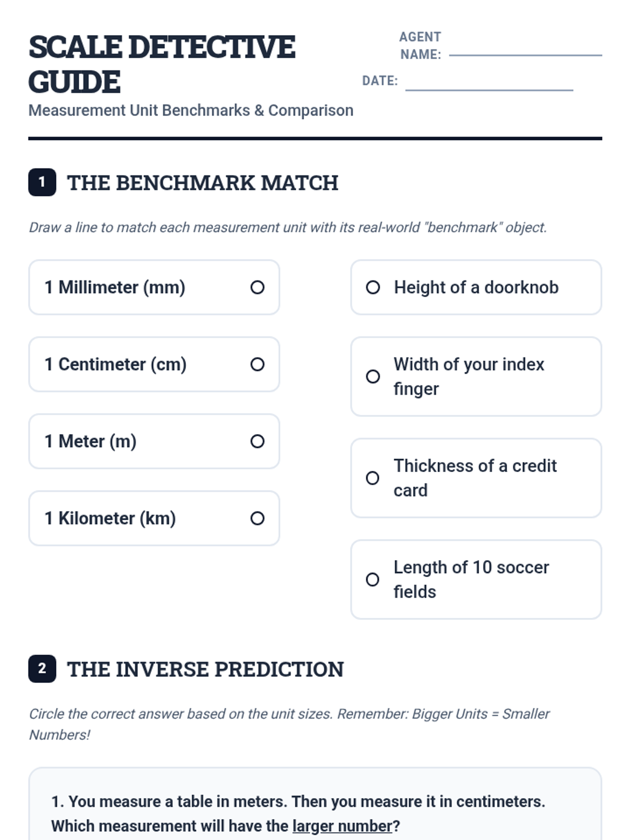Screen dimensions: 630x840
Task: Click the underlined 'larger number' text
Action: coord(342,826)
